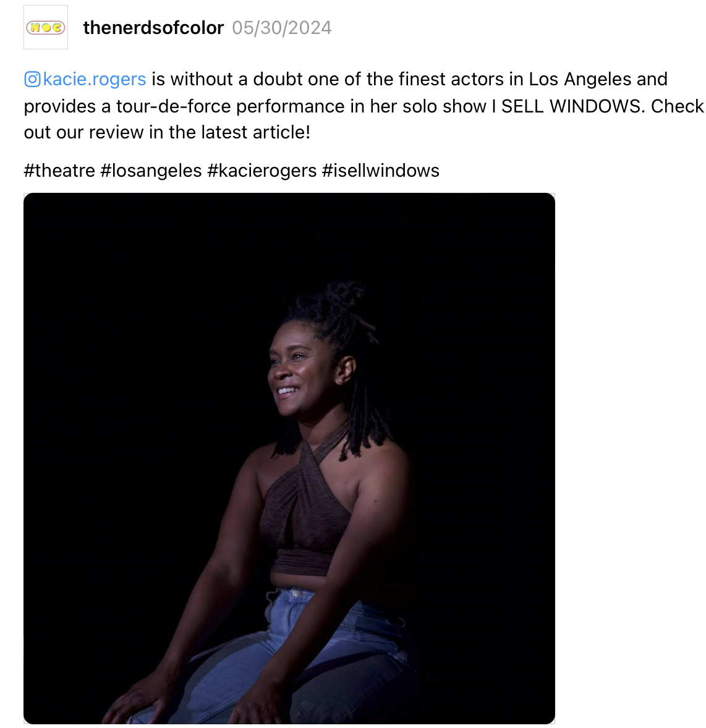706x728 pixels.
Task: Follow the kacie.rogers mention link
Action: 95,79
